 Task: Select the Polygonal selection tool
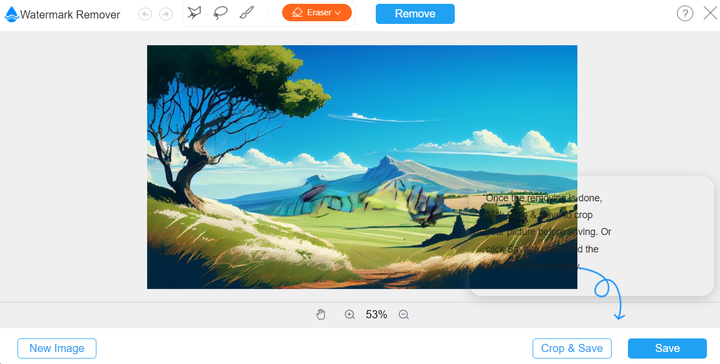coord(195,13)
